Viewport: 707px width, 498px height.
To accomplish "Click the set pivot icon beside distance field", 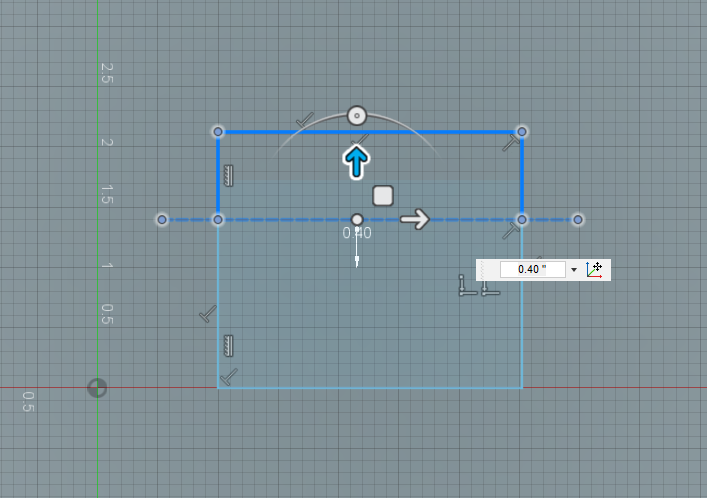I will coord(595,269).
